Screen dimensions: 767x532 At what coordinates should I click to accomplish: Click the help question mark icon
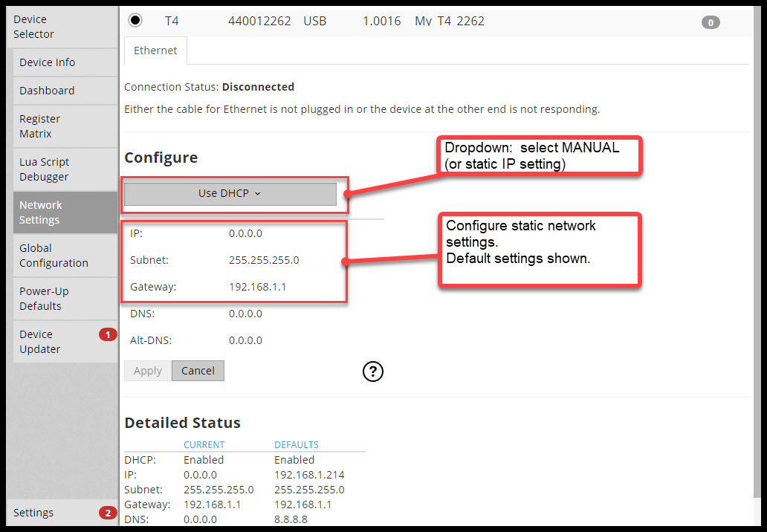(x=372, y=372)
